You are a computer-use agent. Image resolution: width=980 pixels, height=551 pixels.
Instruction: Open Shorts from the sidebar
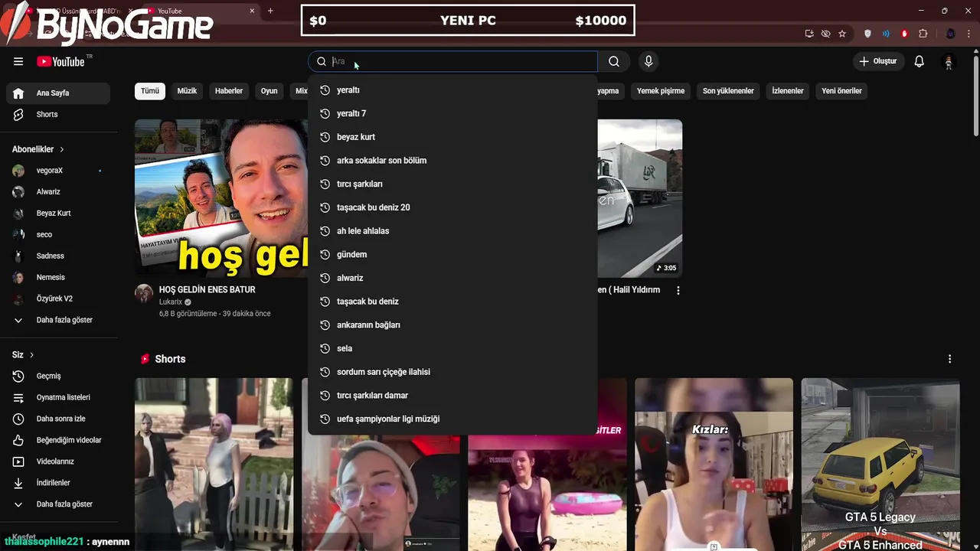59,114
